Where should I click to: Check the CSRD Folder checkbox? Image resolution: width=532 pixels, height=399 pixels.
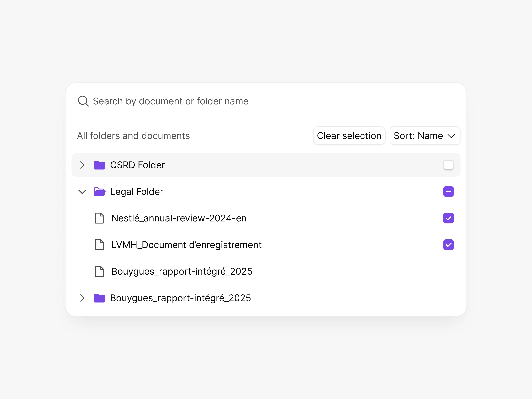coord(448,165)
